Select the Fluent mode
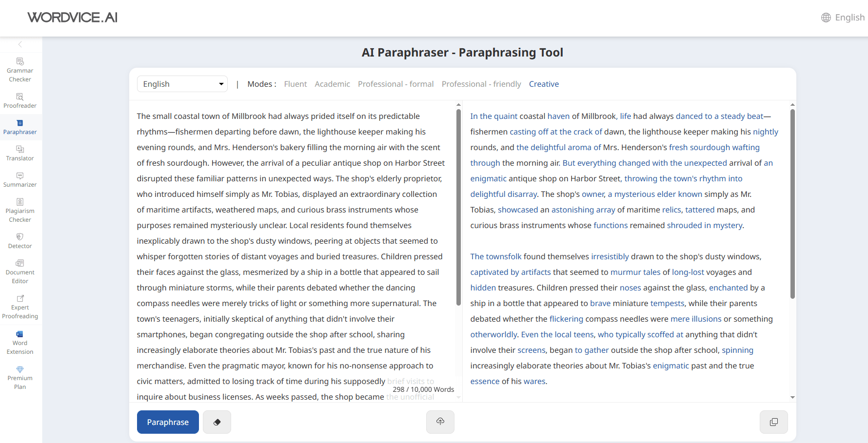The width and height of the screenshot is (868, 443). (x=295, y=84)
